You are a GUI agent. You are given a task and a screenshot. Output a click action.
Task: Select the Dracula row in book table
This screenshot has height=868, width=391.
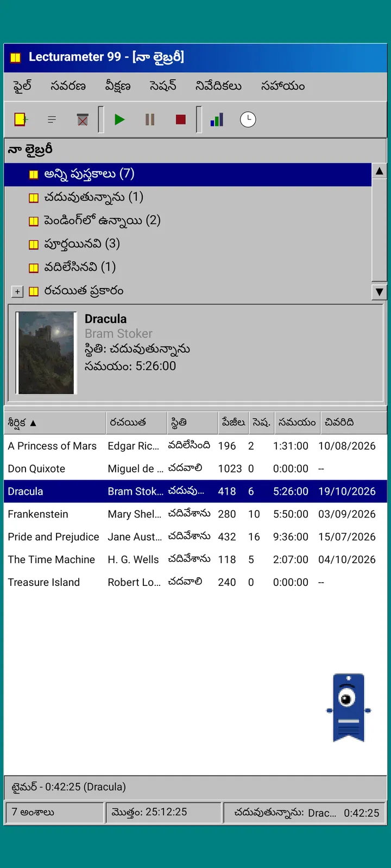click(195, 492)
